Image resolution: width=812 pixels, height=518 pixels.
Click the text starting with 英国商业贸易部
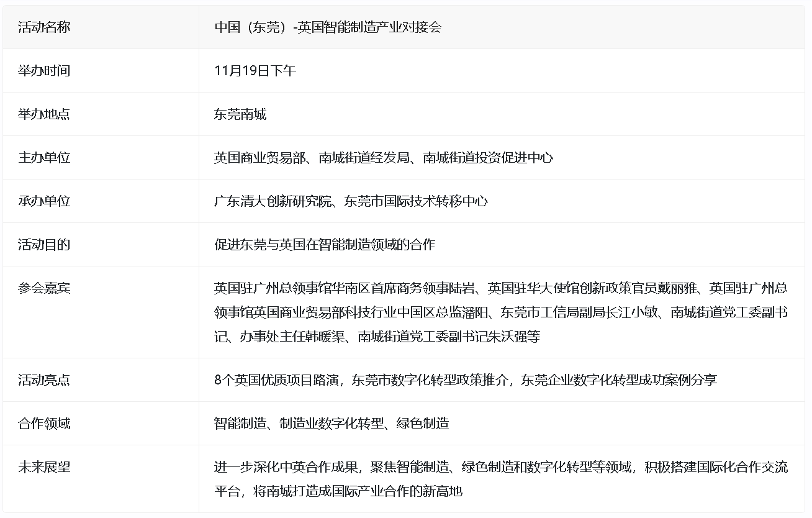pyautogui.click(x=383, y=158)
